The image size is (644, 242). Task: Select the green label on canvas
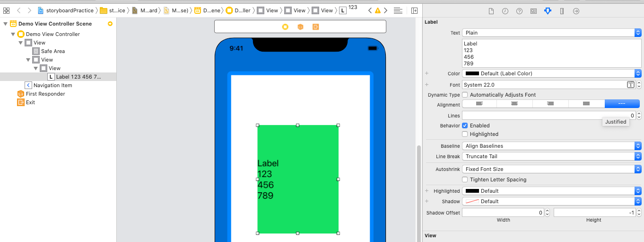(x=298, y=179)
